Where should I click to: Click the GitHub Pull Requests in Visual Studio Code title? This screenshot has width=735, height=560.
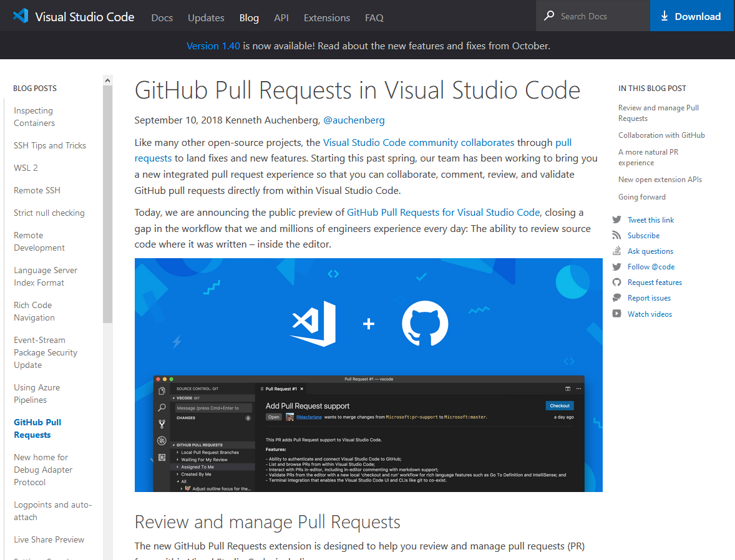pyautogui.click(x=357, y=90)
